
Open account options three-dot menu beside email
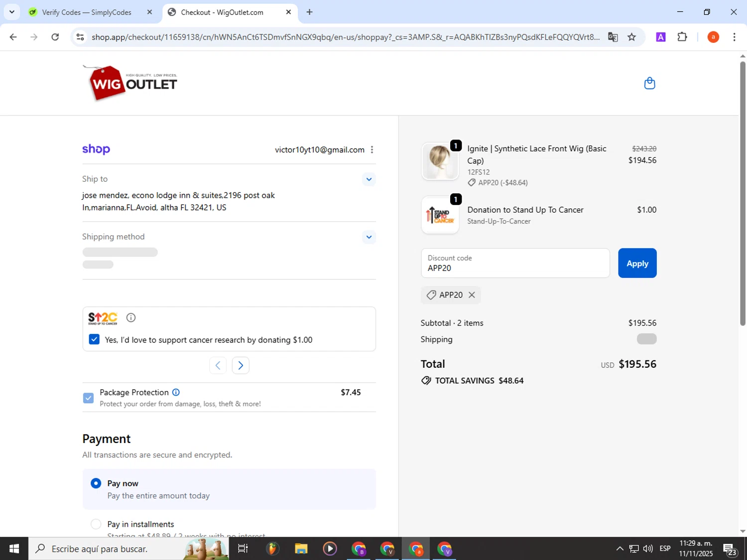click(x=372, y=150)
